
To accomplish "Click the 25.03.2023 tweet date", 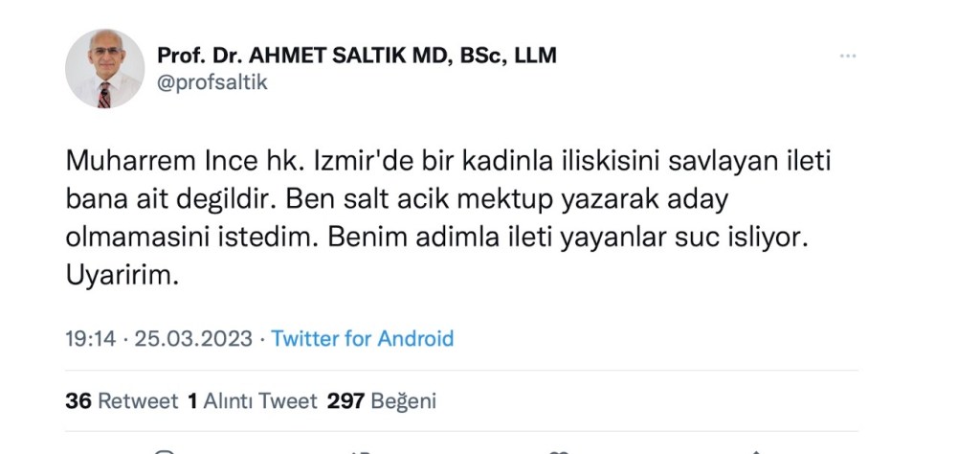I will [193, 338].
